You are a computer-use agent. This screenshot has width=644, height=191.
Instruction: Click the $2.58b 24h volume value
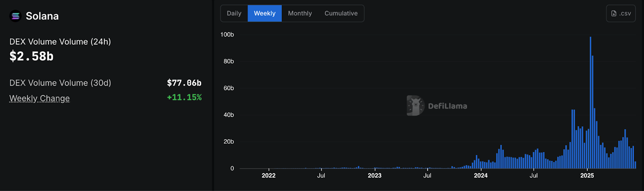point(31,56)
